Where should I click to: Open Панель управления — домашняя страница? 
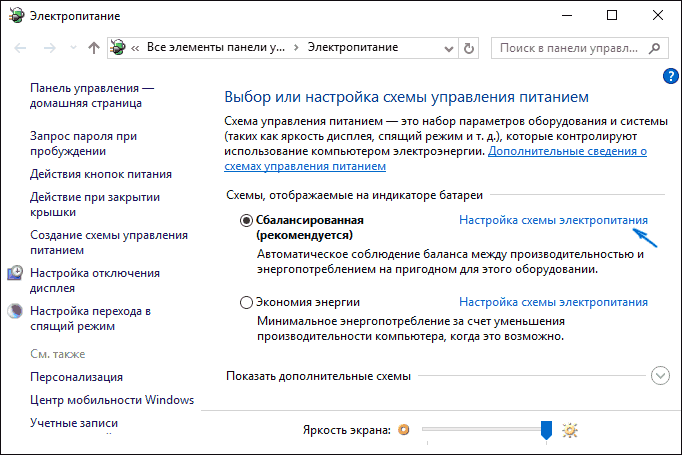click(x=91, y=96)
